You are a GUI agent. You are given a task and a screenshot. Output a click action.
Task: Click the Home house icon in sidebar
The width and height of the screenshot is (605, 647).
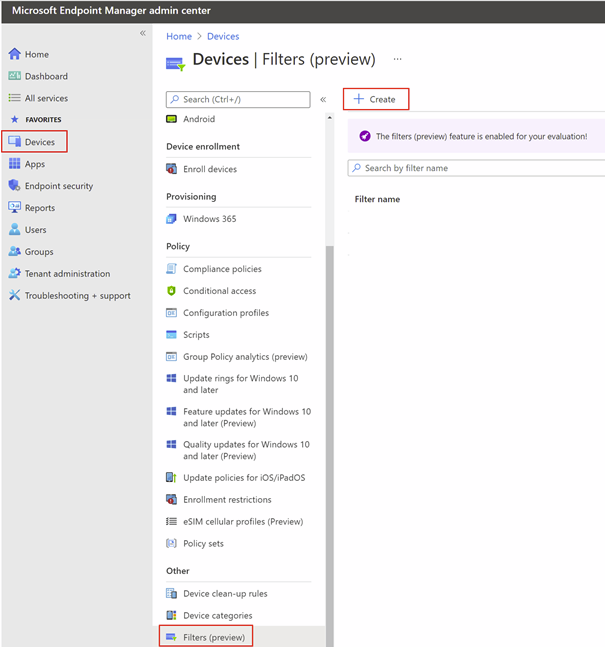click(x=14, y=54)
